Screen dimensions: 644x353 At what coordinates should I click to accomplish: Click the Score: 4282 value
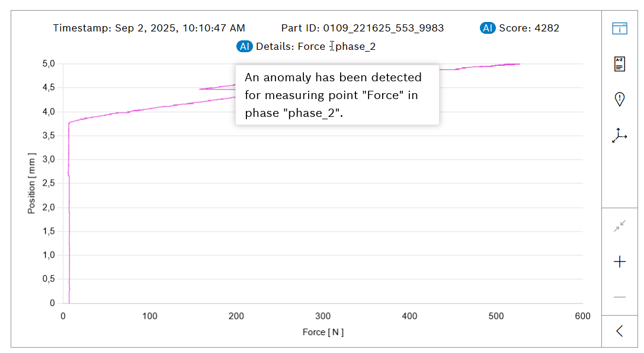pos(528,28)
